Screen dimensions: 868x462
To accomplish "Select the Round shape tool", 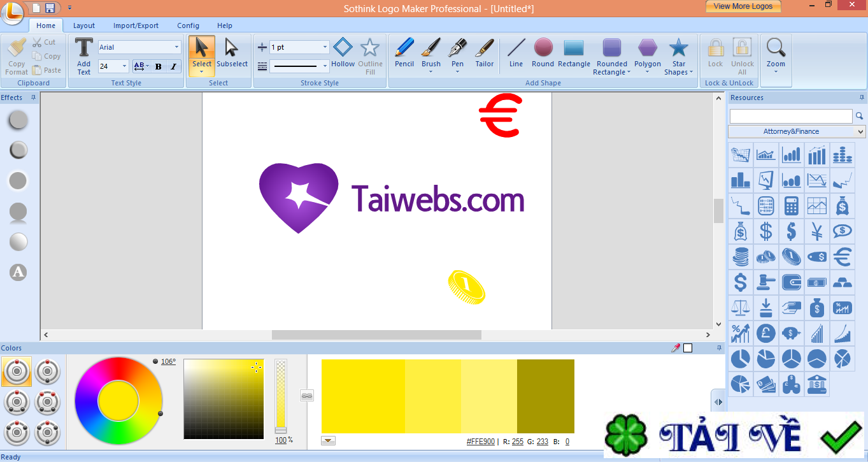I will pos(543,52).
